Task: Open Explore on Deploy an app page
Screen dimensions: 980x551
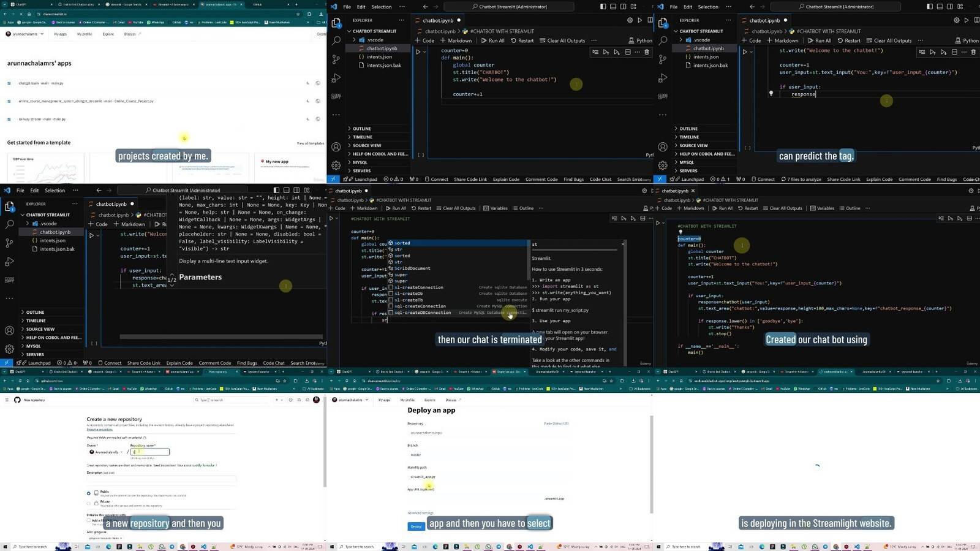Action: (430, 400)
